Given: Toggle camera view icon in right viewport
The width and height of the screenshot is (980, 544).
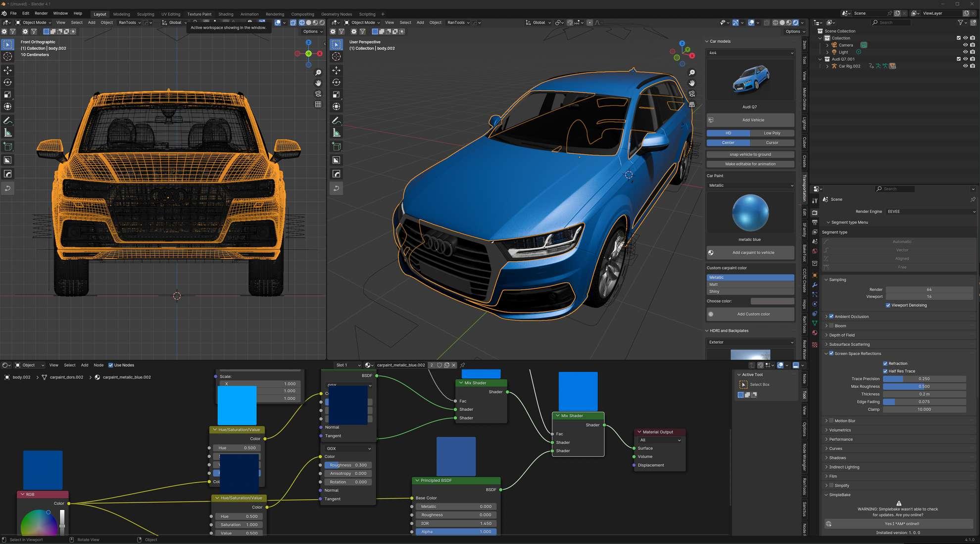Looking at the screenshot, I should coord(692,94).
